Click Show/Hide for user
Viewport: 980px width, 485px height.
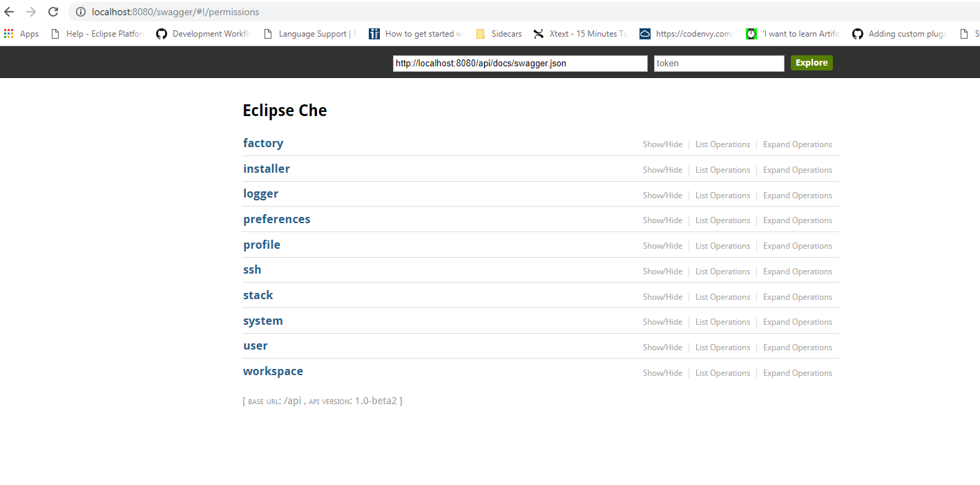click(x=662, y=348)
